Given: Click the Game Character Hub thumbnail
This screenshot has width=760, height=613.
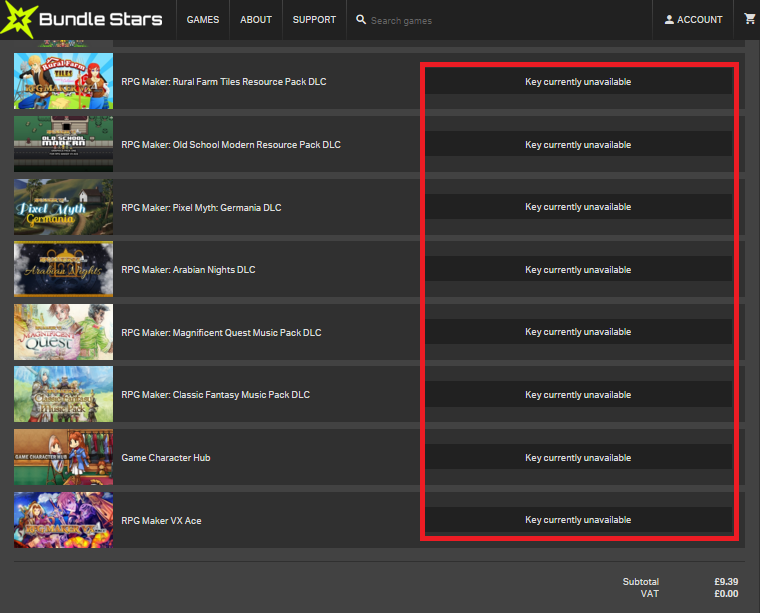Looking at the screenshot, I should click(x=63, y=457).
